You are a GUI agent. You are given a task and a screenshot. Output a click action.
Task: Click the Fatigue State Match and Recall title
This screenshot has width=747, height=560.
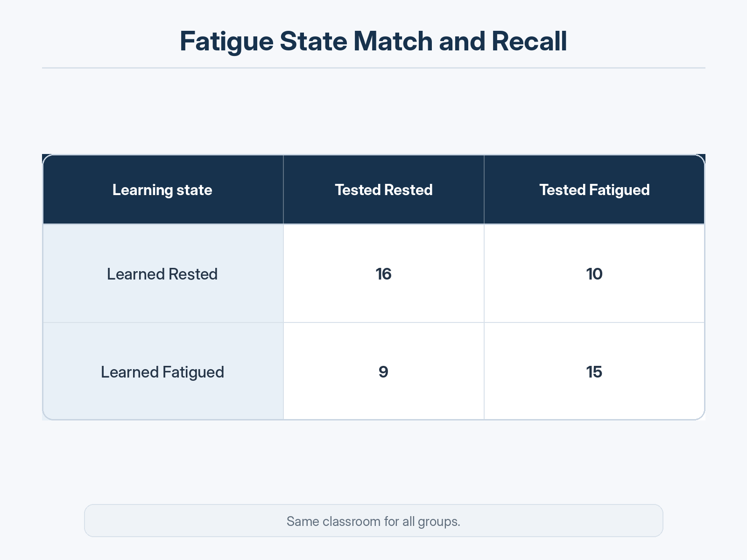373,41
